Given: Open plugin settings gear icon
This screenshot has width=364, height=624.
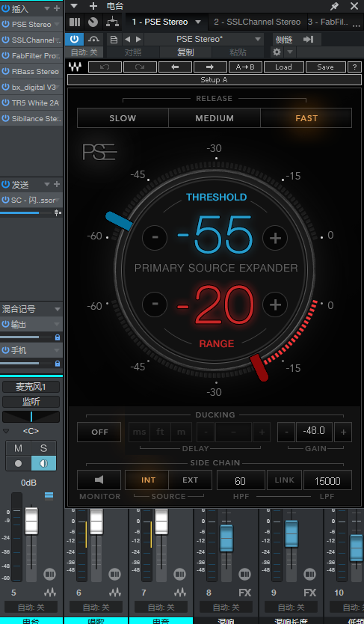Looking at the screenshot, I should (x=277, y=52).
